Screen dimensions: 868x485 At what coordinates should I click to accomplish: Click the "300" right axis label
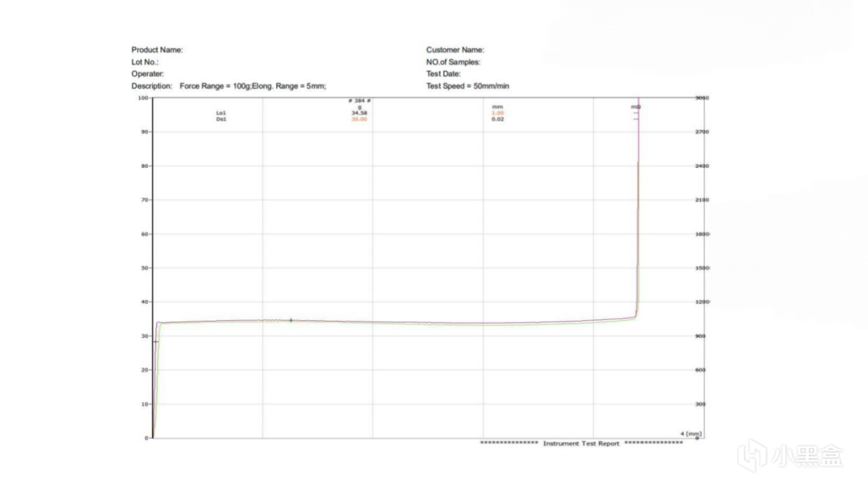[x=701, y=404]
